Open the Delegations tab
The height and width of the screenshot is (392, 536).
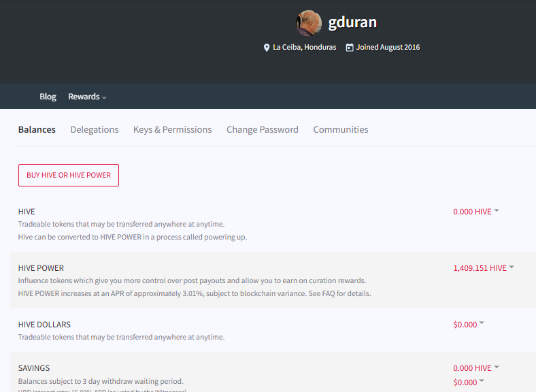tap(95, 129)
